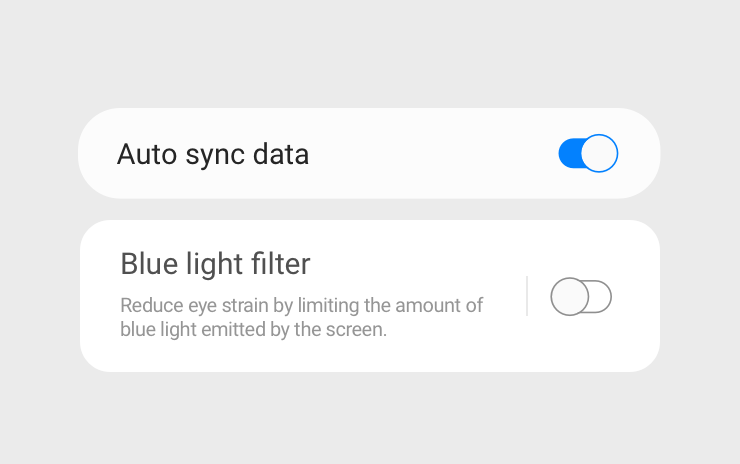Click the word "sync" in first row
This screenshot has height=464, width=740.
pyautogui.click(x=210, y=155)
